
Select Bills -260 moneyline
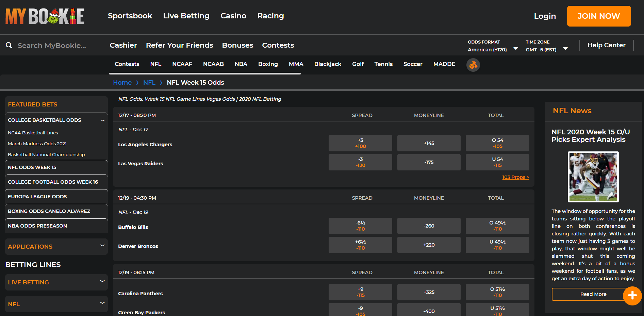pyautogui.click(x=429, y=226)
